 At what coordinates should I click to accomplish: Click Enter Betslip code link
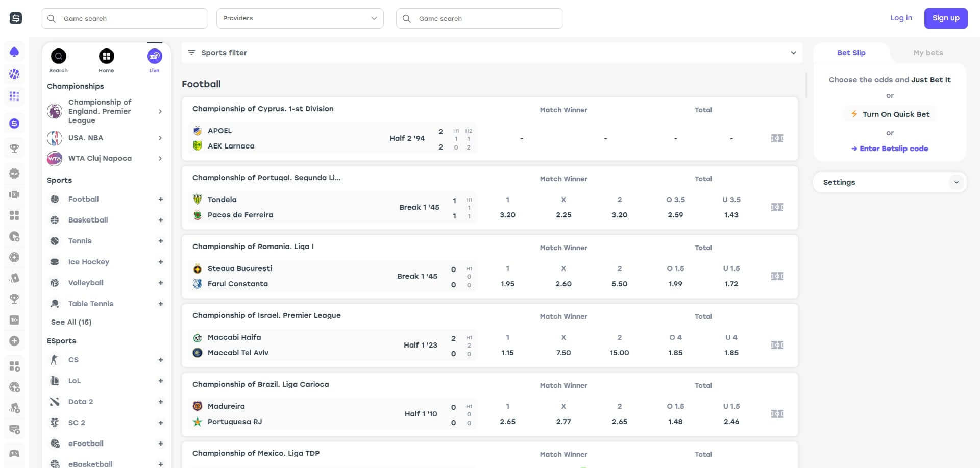point(890,149)
